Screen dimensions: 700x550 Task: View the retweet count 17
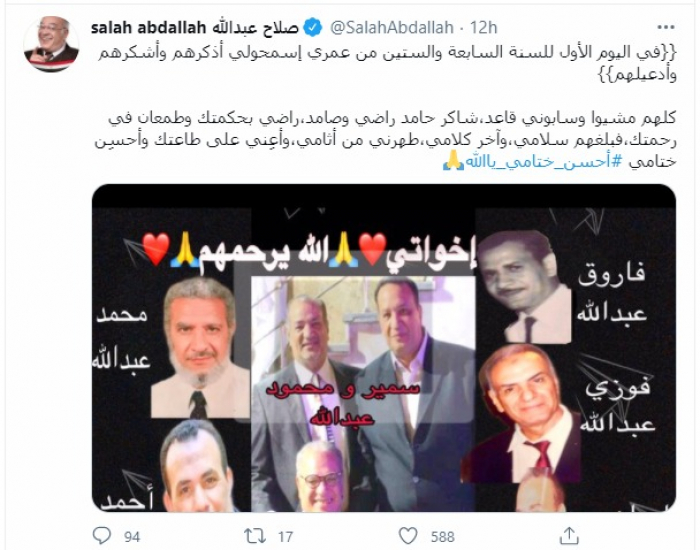(x=286, y=537)
